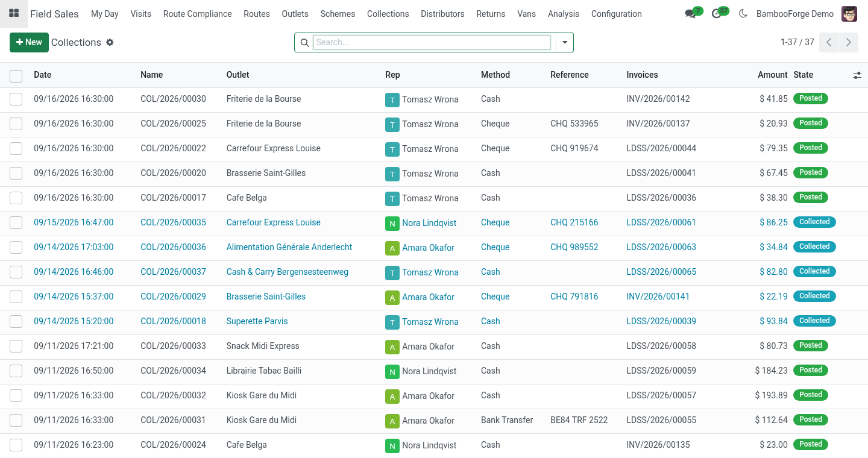Sort by the Method column header
868x458 pixels.
click(x=495, y=75)
